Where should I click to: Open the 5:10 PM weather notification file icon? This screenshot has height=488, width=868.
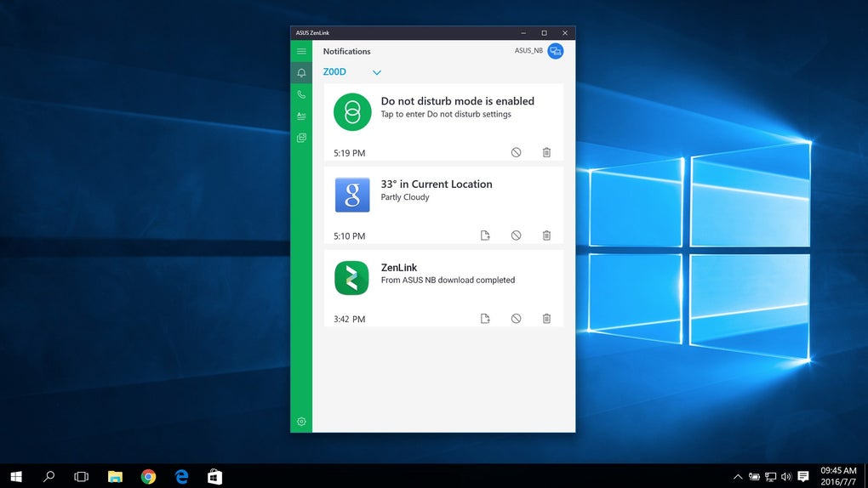pyautogui.click(x=485, y=235)
